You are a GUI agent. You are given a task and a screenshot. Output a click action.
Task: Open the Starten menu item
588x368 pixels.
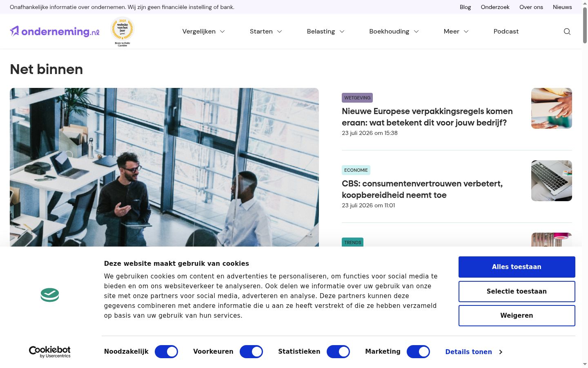[x=261, y=31]
